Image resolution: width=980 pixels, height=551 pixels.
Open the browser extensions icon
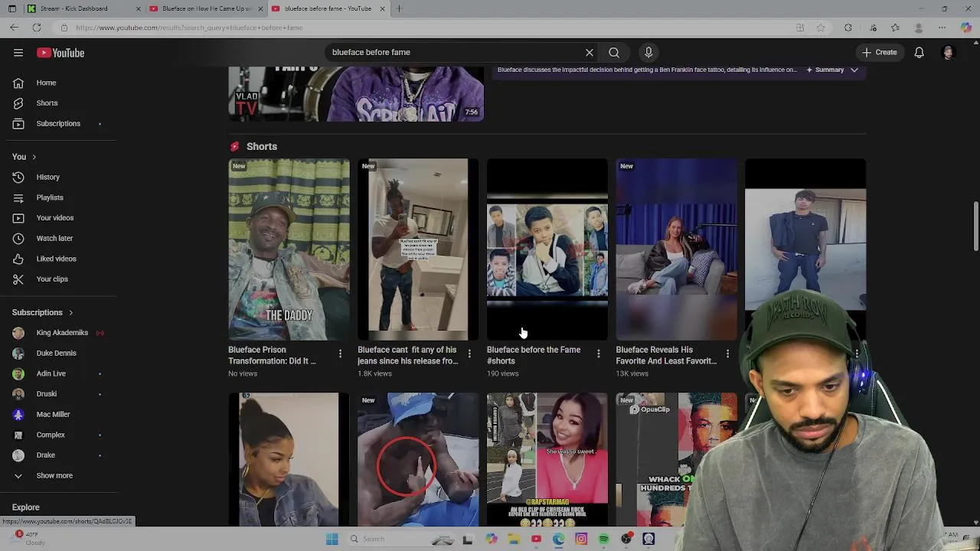point(848,28)
